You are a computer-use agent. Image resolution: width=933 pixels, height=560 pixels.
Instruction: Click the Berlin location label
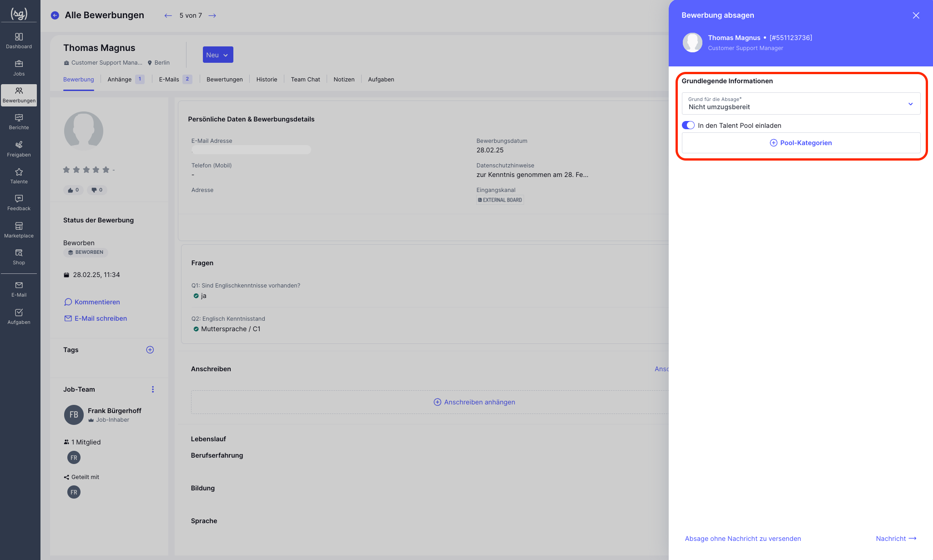coord(158,63)
